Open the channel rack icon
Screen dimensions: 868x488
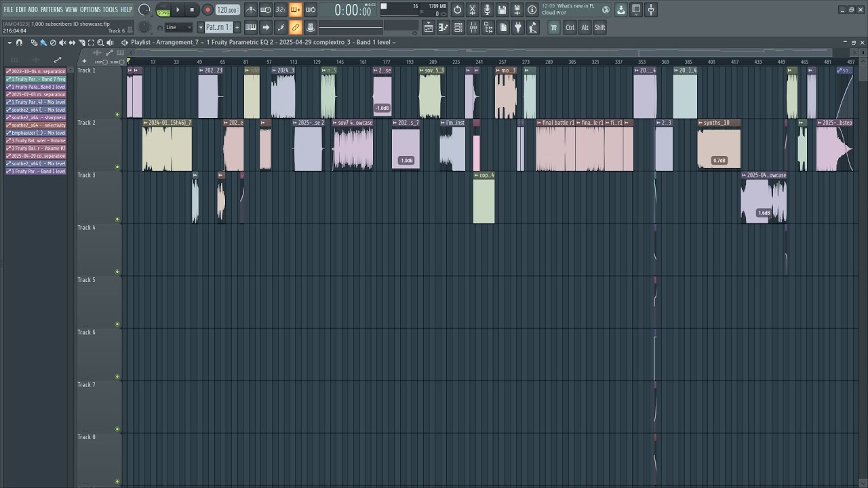[x=458, y=27]
